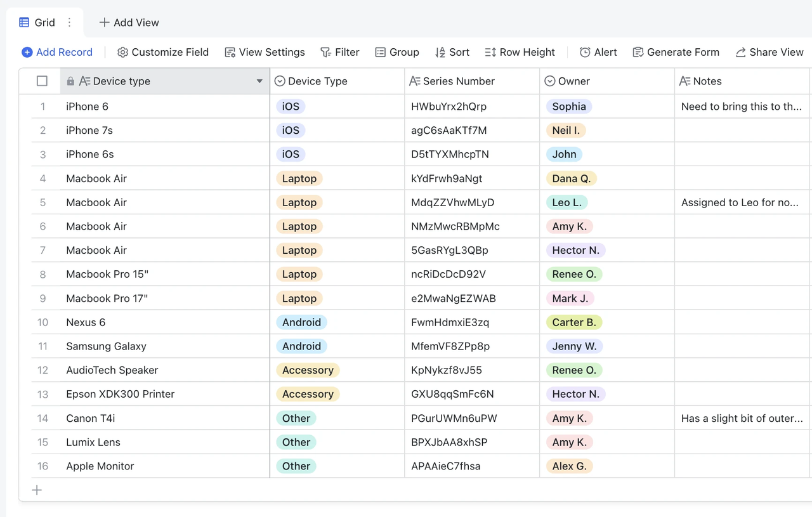
Task: Expand the Device type column dropdown arrow
Action: [x=259, y=81]
